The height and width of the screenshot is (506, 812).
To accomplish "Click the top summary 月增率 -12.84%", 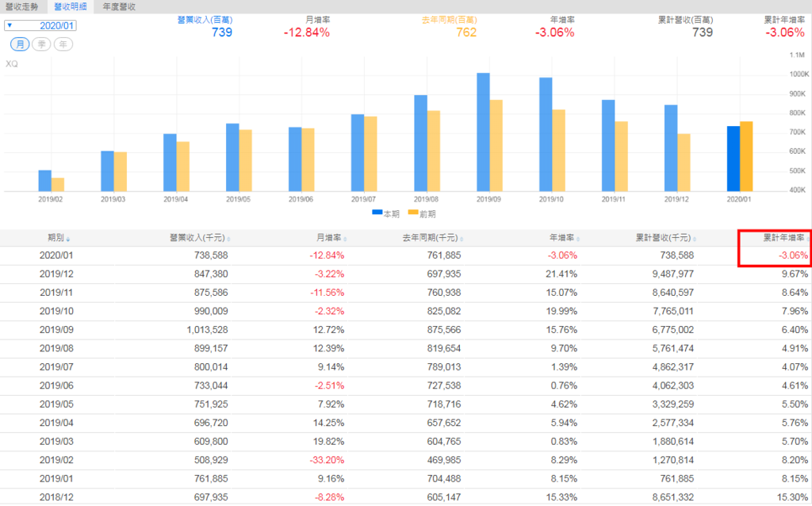I will (x=307, y=33).
